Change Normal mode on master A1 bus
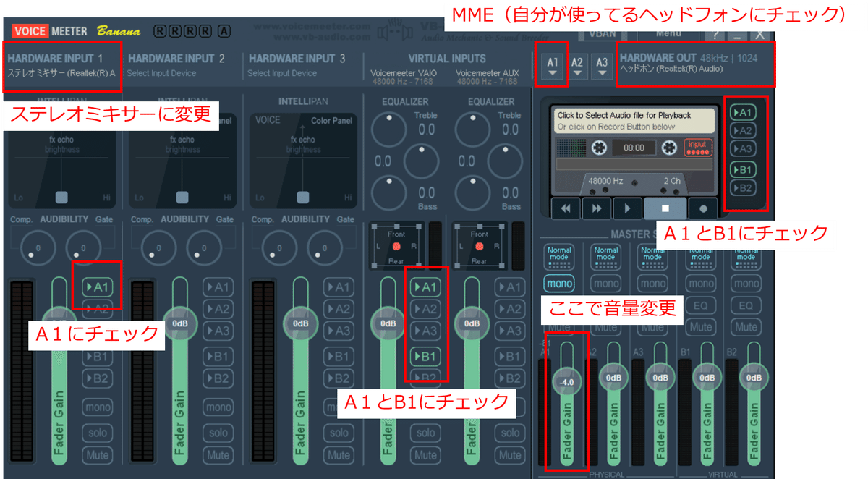Screen dimensions: 868x479 click(559, 256)
